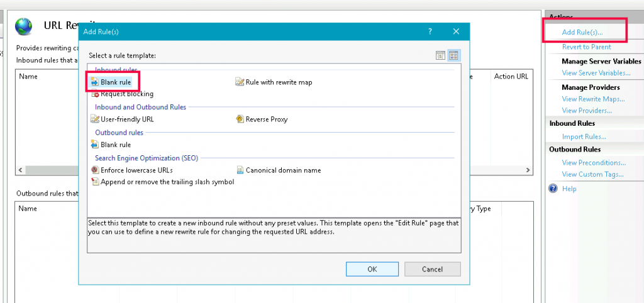Screen dimensions: 644x303
Task: Select the Enforce lowercase URLs icon
Action: pos(95,170)
